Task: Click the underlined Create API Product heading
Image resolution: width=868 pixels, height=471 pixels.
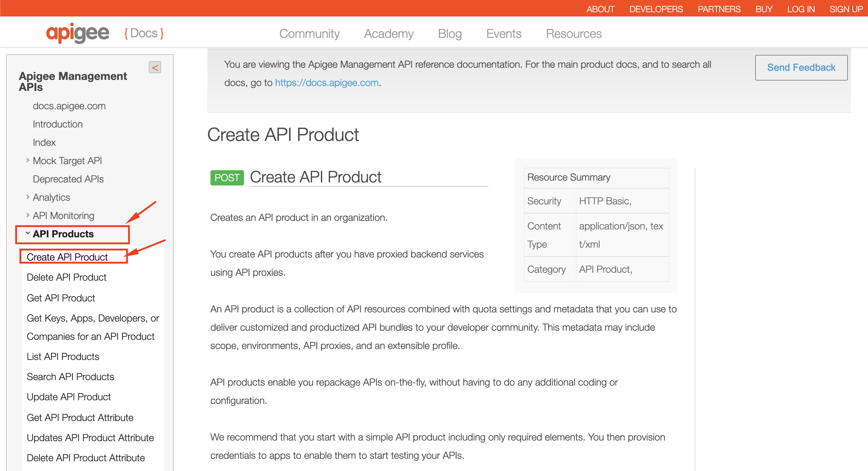Action: pyautogui.click(x=315, y=177)
